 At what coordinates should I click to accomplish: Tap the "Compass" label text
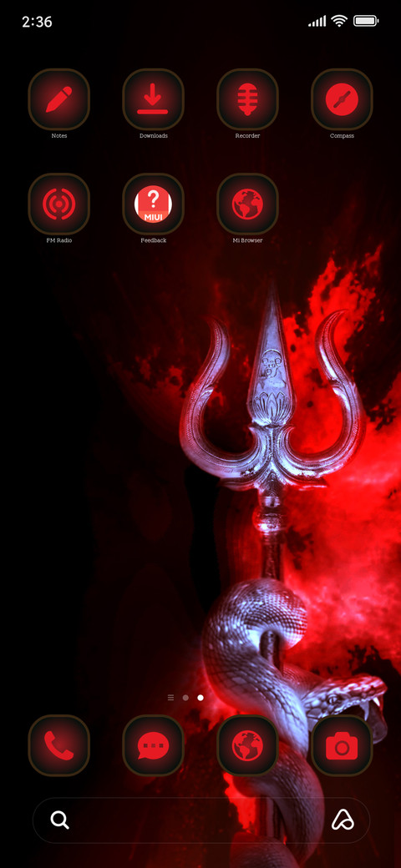(343, 135)
